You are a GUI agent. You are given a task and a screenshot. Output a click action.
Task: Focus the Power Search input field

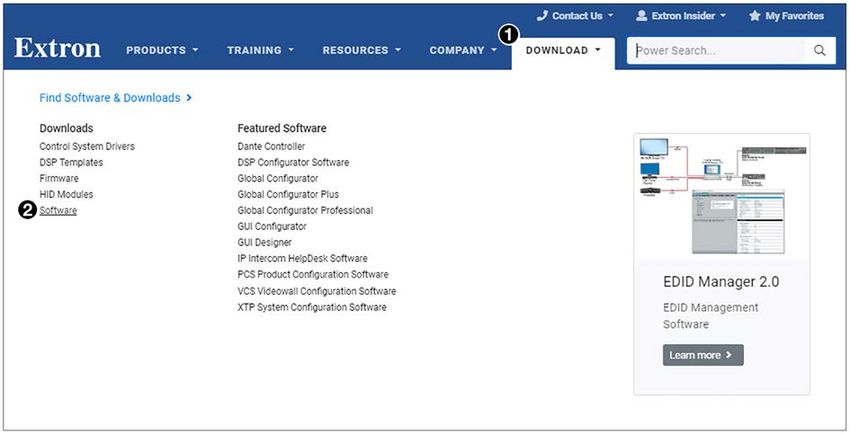pos(717,50)
